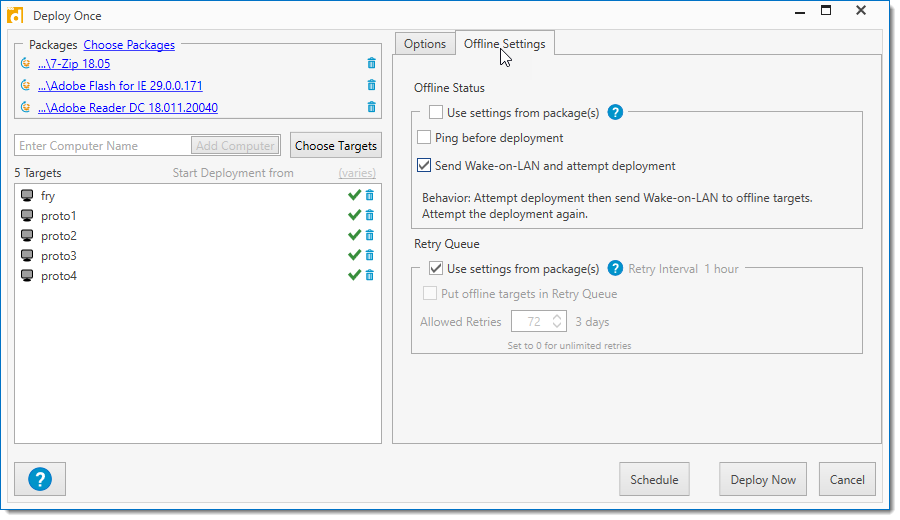The image size is (900, 520).
Task: Switch to the Options tab
Action: point(425,44)
